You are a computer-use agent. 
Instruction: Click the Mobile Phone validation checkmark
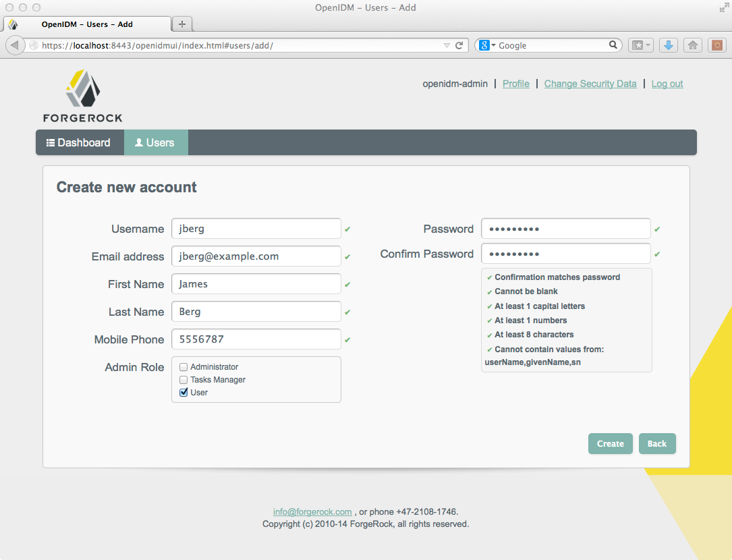pyautogui.click(x=347, y=340)
